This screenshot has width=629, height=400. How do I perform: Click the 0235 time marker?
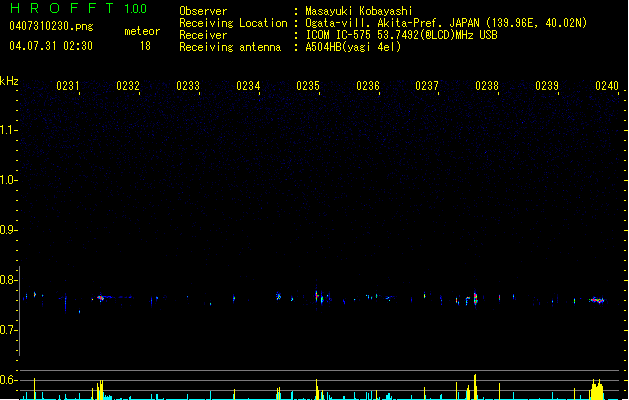click(x=308, y=86)
